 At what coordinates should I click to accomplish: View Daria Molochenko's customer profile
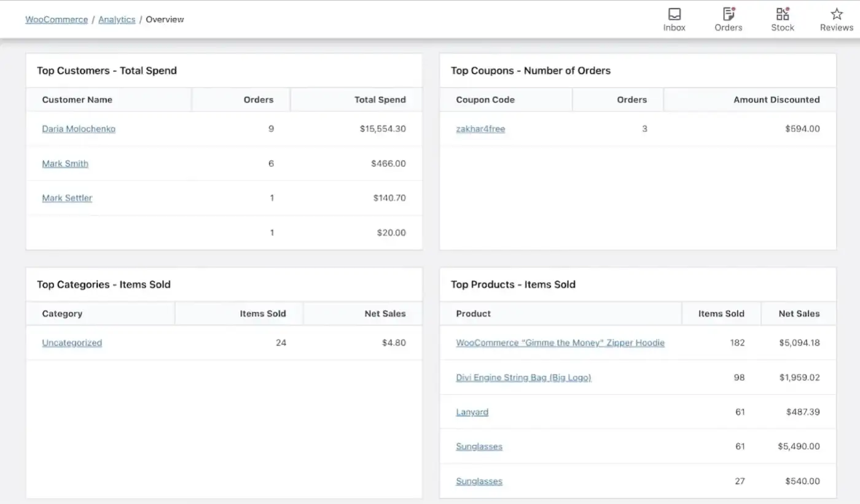[78, 129]
